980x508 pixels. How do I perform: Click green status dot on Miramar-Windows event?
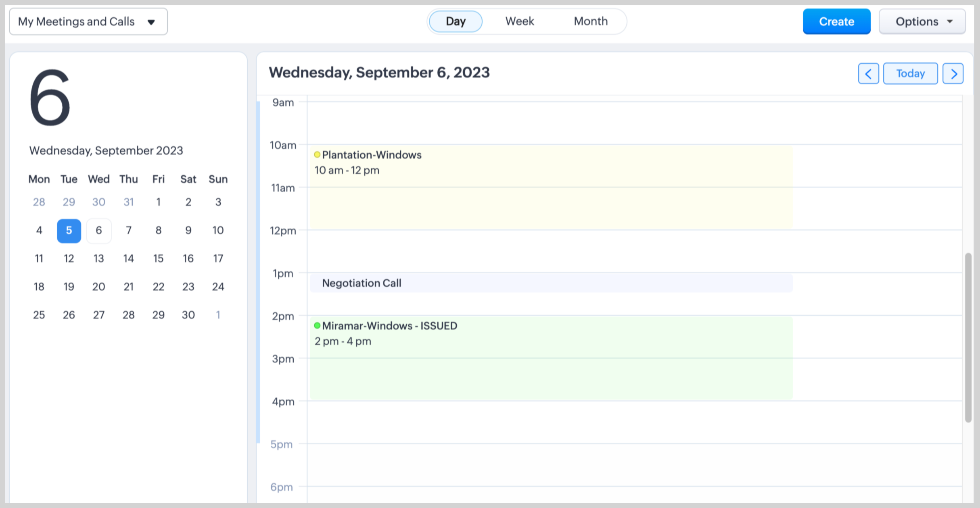click(x=317, y=325)
